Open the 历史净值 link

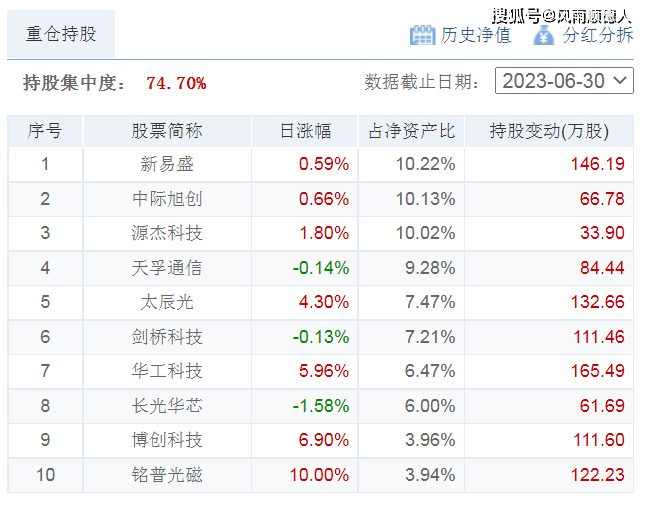pyautogui.click(x=475, y=35)
